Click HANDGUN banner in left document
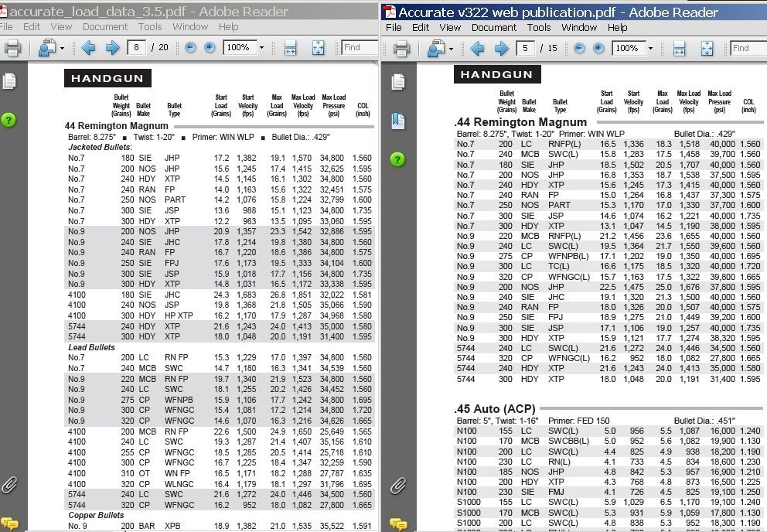The height and width of the screenshot is (532, 767). pos(107,78)
